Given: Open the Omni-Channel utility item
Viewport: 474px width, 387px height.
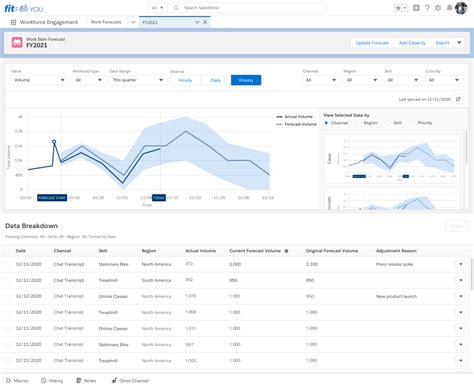Looking at the screenshot, I should click(130, 381).
